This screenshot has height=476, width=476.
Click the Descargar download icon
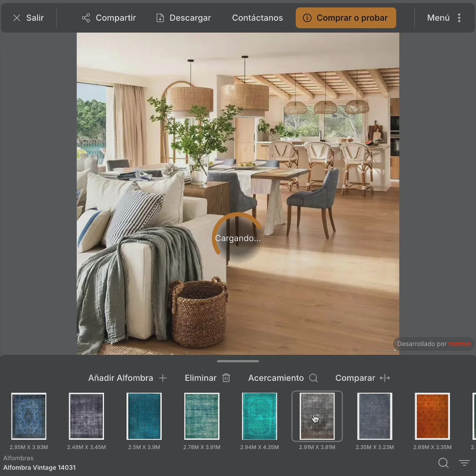160,18
